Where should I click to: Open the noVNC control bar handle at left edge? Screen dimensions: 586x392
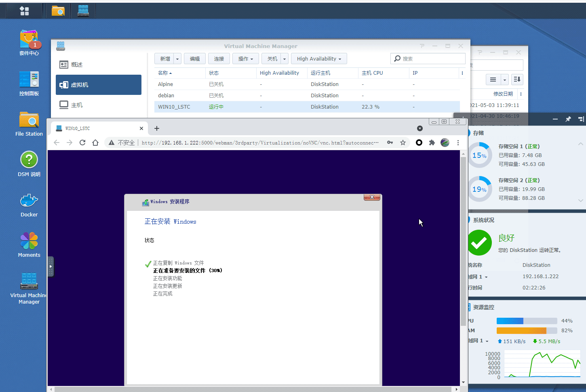(51, 266)
